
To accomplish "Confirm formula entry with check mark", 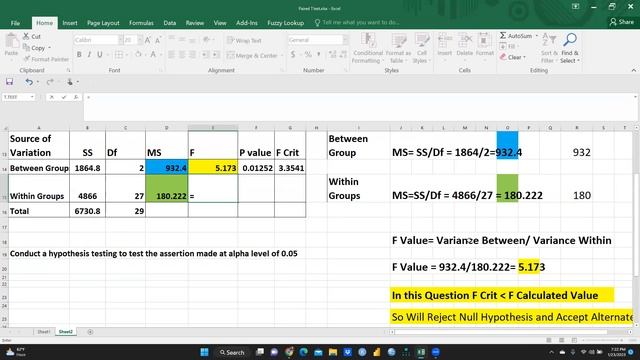I will (x=64, y=97).
